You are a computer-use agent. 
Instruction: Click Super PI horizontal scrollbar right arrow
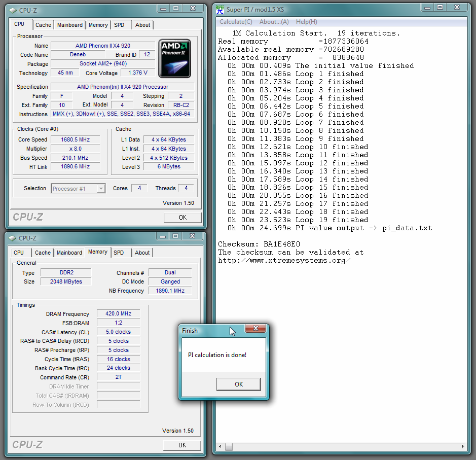(463, 446)
